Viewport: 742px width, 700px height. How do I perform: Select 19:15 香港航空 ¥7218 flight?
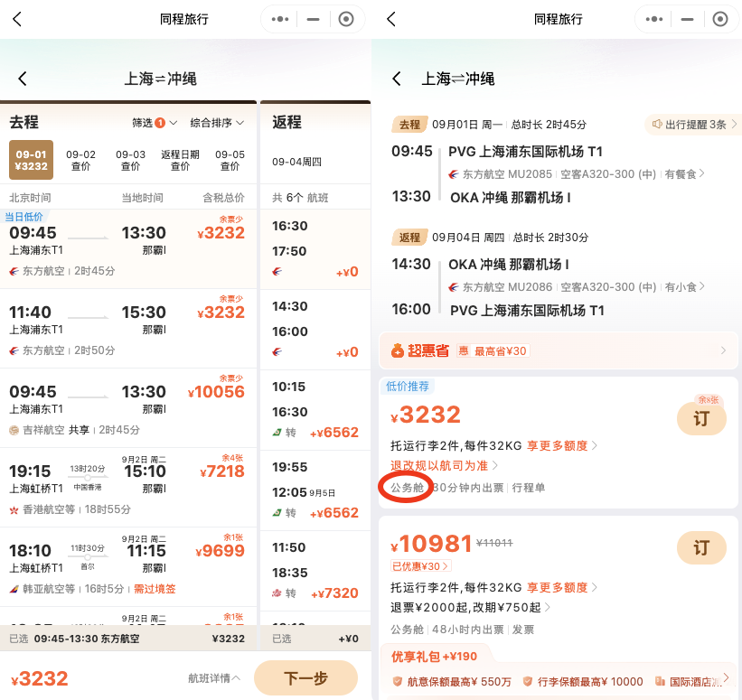(x=128, y=487)
